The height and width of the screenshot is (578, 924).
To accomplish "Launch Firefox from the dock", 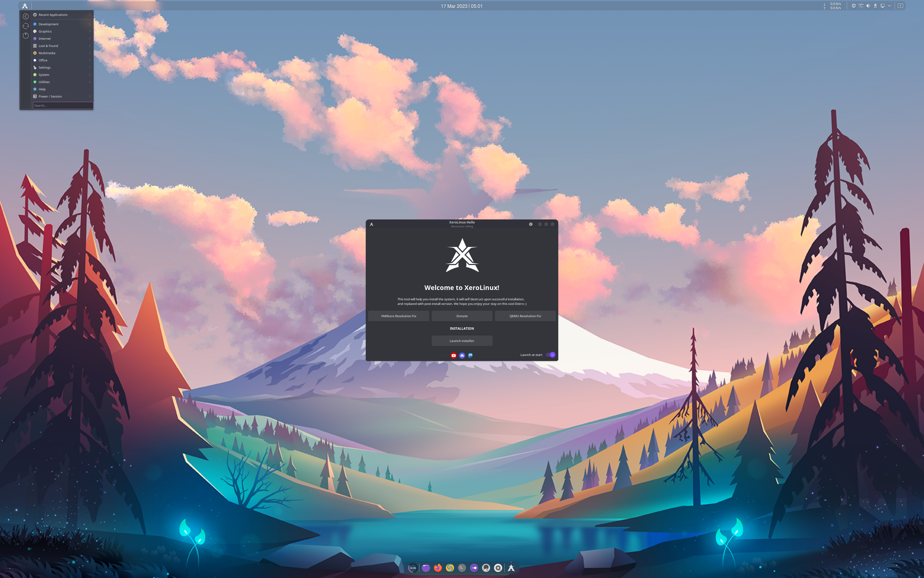I will [x=437, y=568].
